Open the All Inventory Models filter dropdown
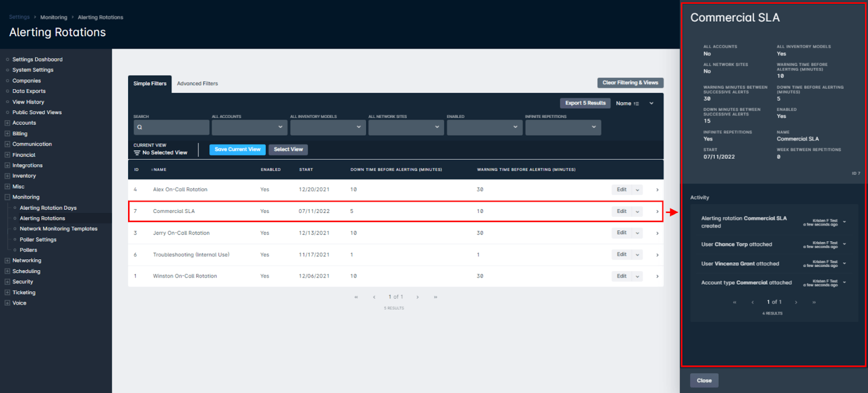 tap(328, 127)
